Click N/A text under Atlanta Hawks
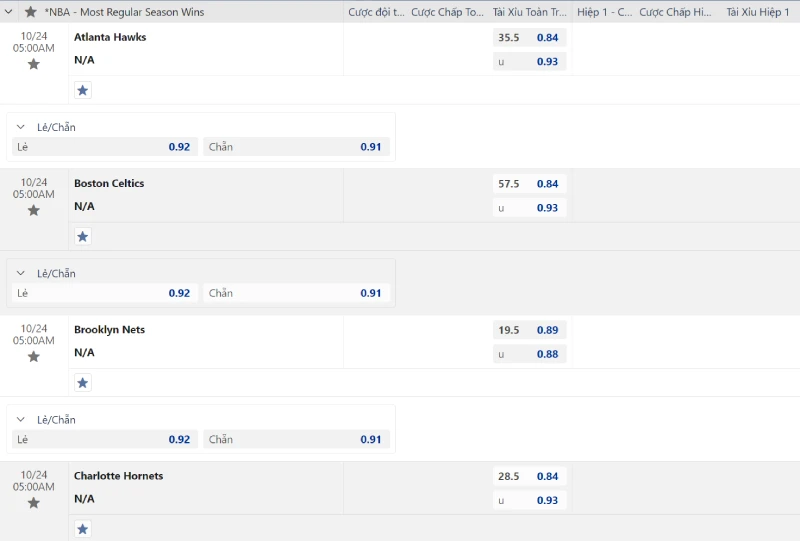 tap(84, 60)
